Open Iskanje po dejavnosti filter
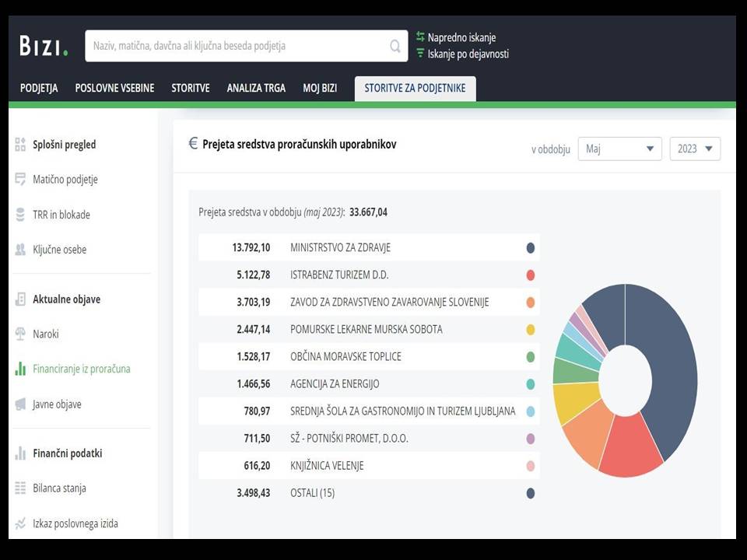The image size is (747, 560). [x=462, y=54]
